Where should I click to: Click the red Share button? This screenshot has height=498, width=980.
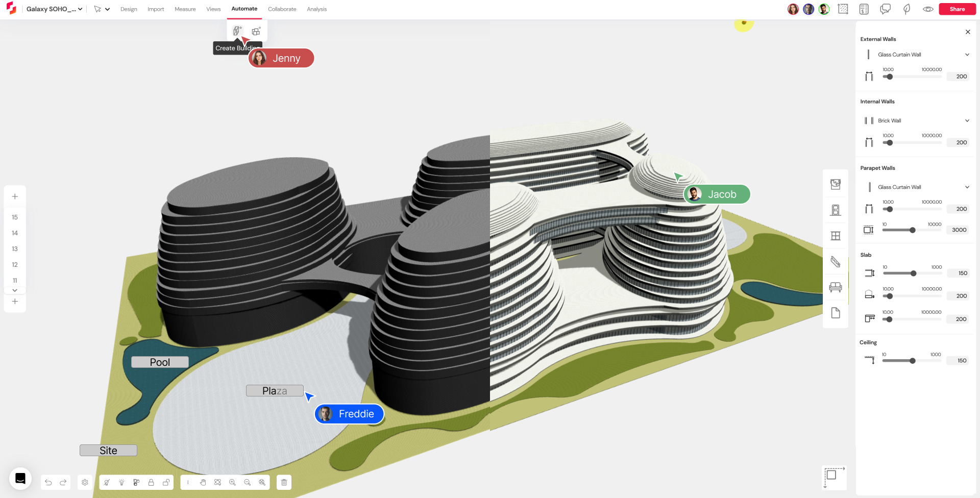click(x=957, y=9)
